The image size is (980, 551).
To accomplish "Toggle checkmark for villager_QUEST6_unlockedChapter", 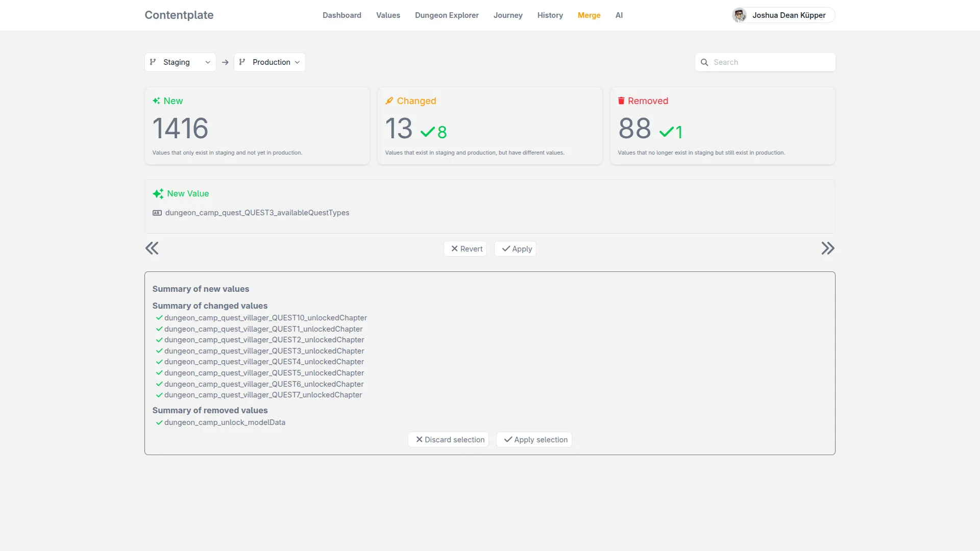I will (159, 384).
